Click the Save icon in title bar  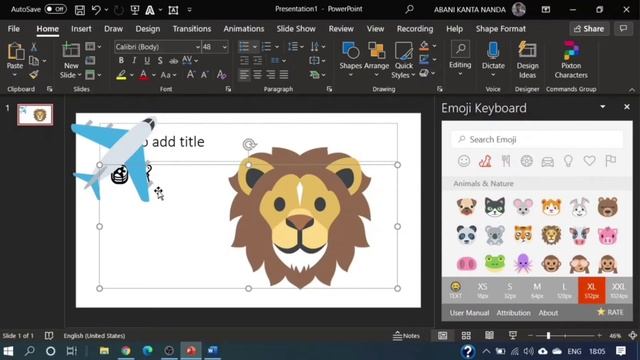(80, 10)
